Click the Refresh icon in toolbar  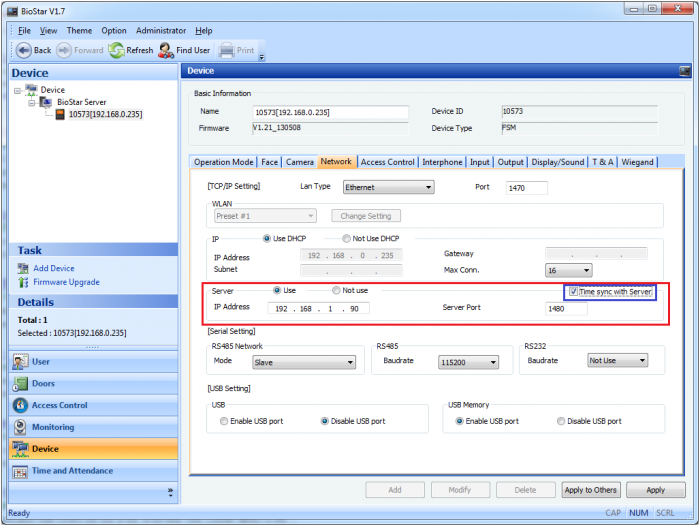116,50
